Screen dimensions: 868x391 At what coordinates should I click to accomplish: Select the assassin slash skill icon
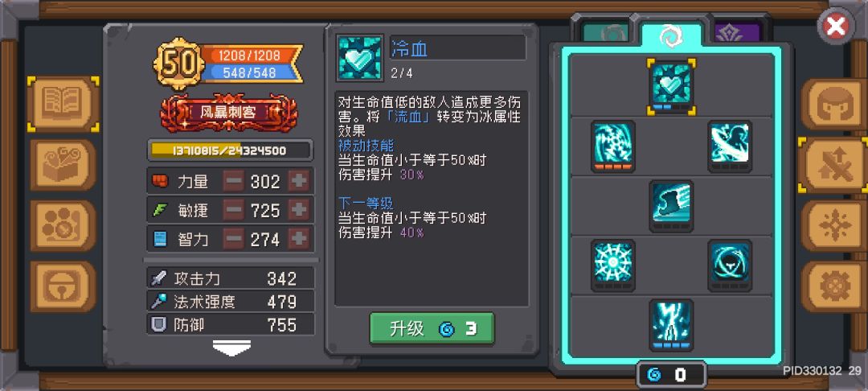730,146
